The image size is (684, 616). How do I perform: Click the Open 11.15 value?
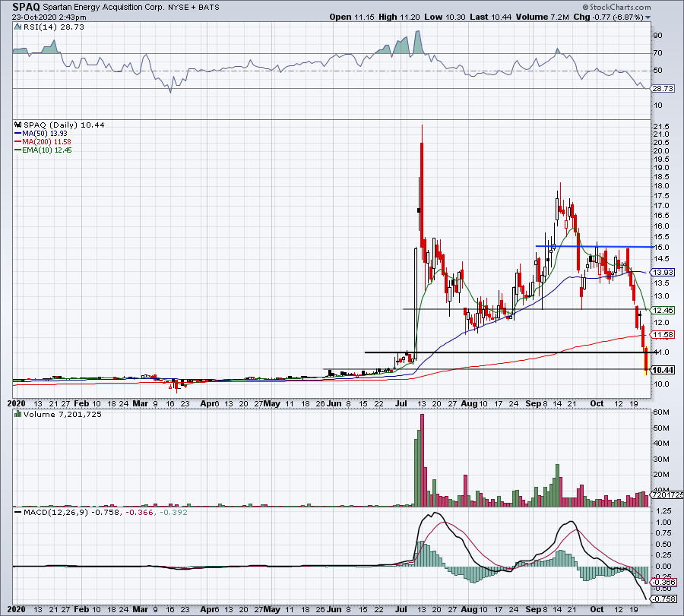pyautogui.click(x=352, y=17)
